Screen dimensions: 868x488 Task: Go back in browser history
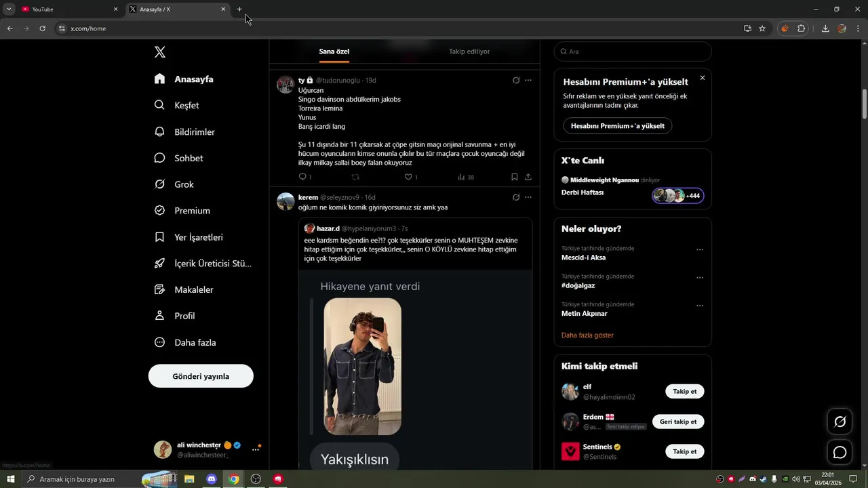tap(10, 28)
